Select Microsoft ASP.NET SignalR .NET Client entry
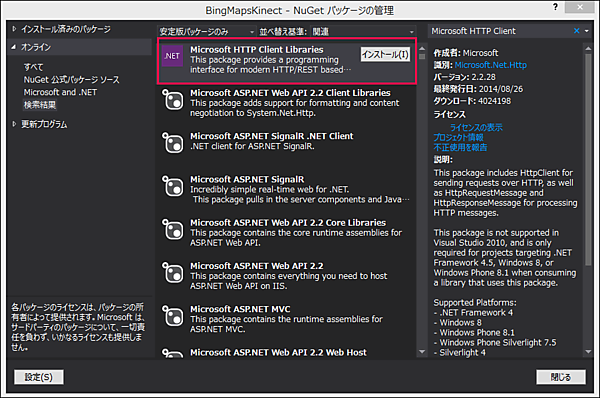Viewport: 600px width, 398px height. (272, 136)
